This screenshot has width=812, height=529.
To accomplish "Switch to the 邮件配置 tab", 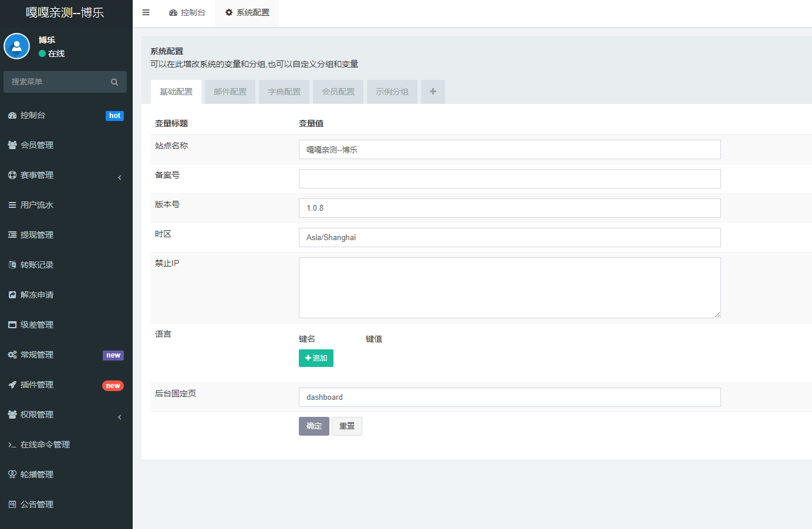I will (230, 92).
